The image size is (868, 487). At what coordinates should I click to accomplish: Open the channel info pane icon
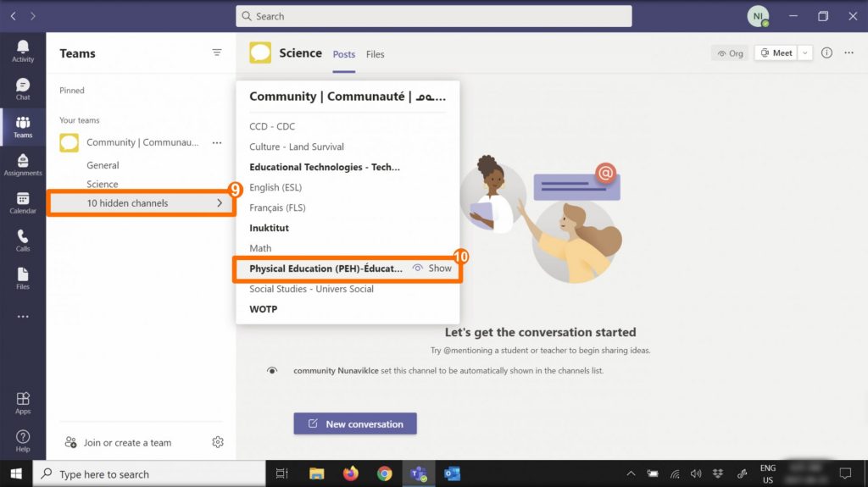(x=826, y=53)
